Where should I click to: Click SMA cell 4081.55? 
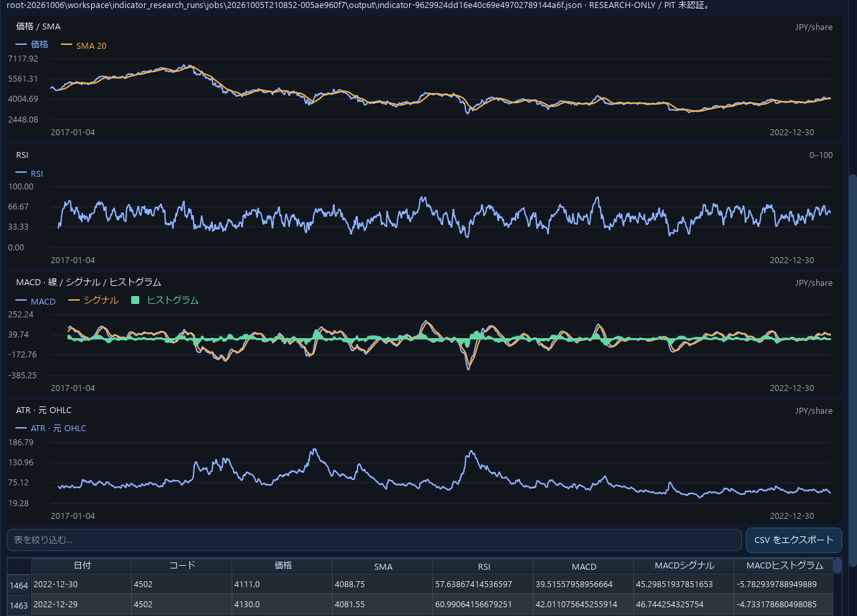[383, 605]
